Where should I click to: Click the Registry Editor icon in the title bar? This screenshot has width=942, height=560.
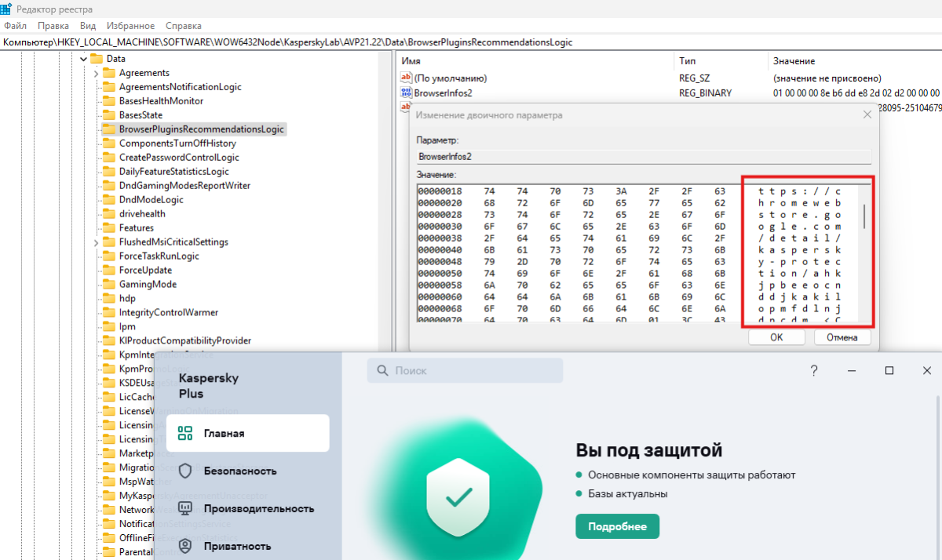click(5, 9)
